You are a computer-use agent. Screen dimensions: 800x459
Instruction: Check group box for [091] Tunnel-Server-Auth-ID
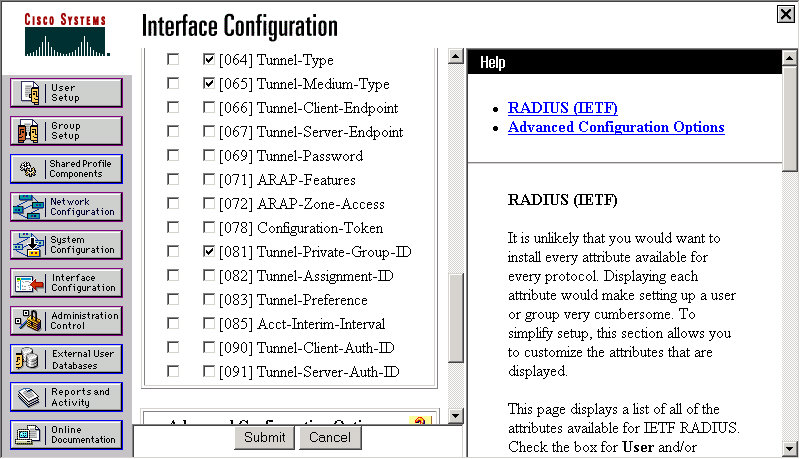[209, 371]
